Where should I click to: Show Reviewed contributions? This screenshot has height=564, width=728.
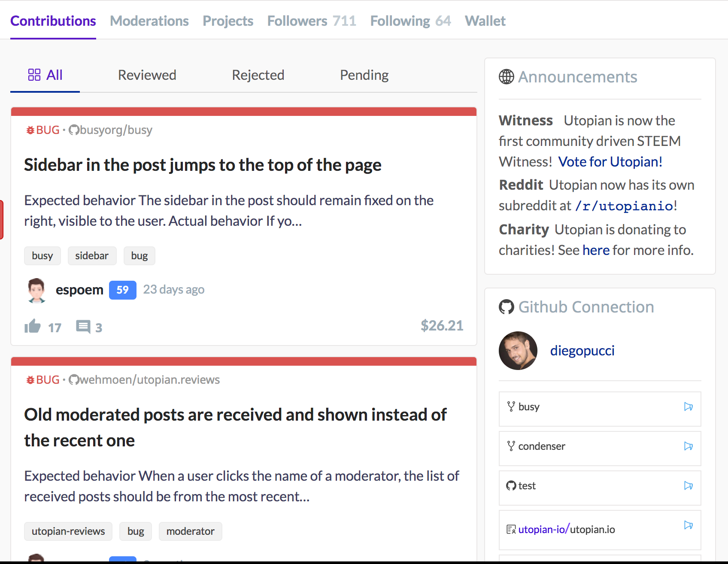pos(147,75)
